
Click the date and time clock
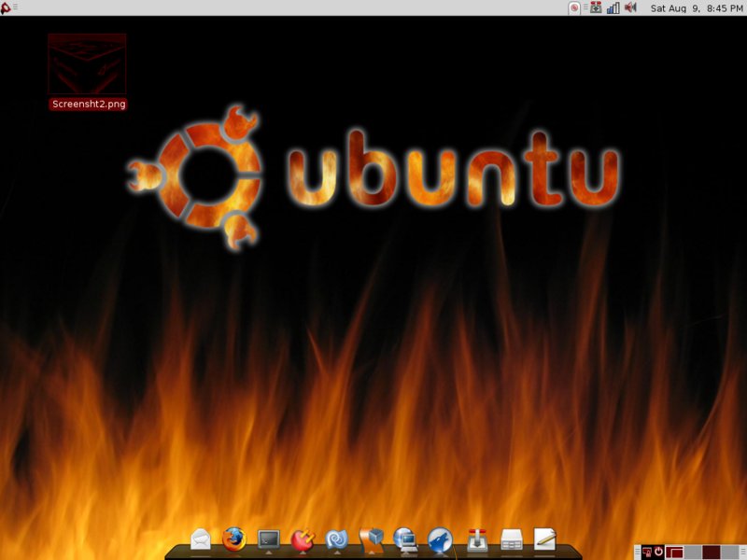pos(697,7)
